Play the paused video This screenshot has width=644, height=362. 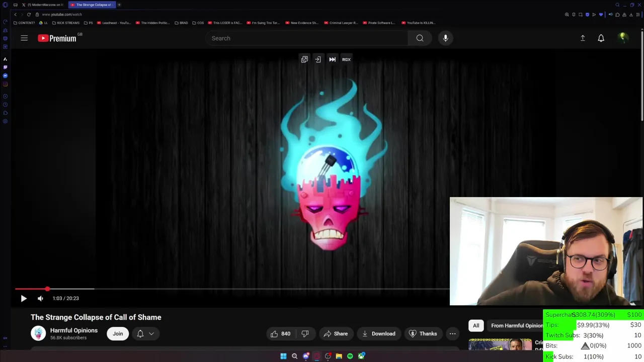click(x=24, y=298)
